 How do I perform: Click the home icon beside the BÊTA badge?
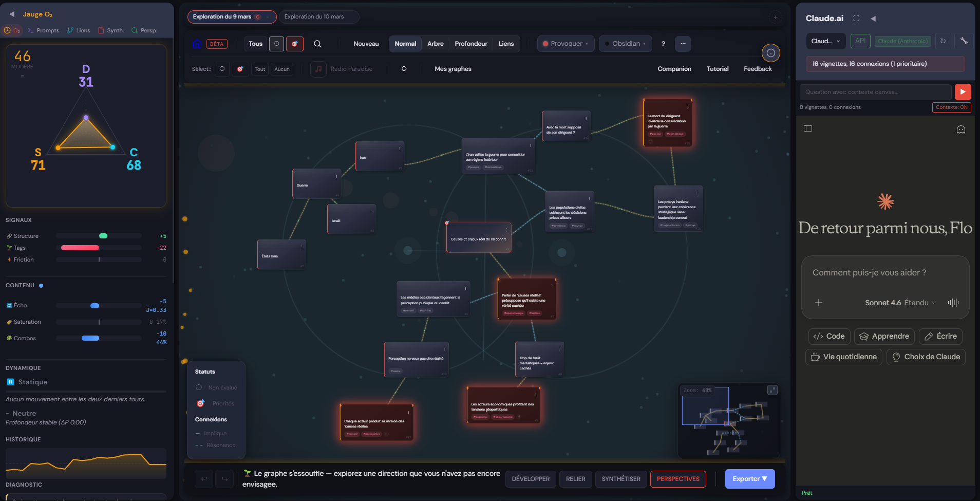click(197, 44)
